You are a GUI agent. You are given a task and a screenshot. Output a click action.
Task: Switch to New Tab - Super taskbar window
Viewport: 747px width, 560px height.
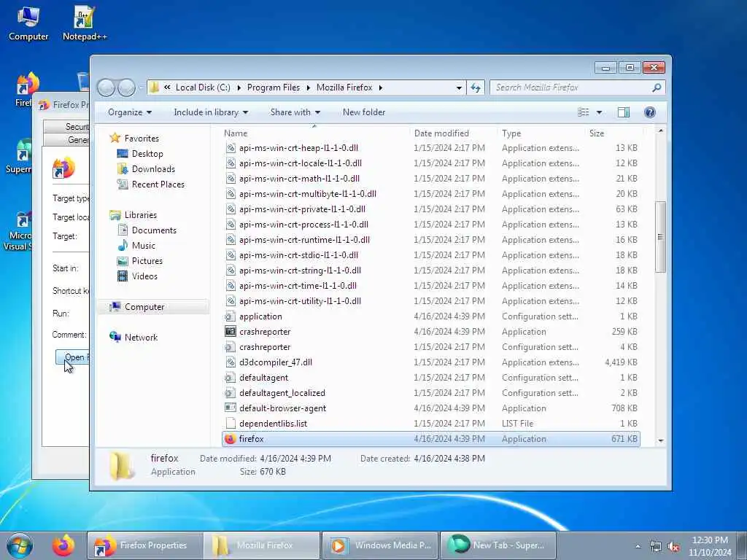coord(498,545)
